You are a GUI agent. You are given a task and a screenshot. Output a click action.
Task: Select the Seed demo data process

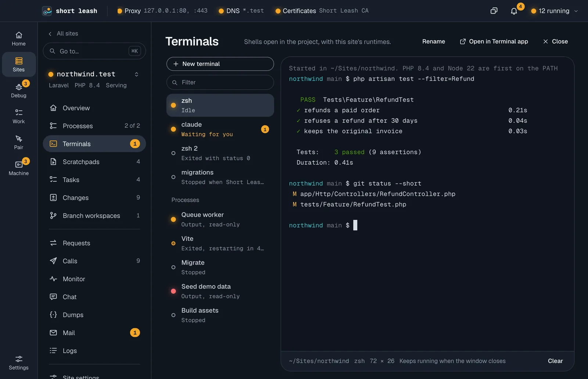click(220, 291)
